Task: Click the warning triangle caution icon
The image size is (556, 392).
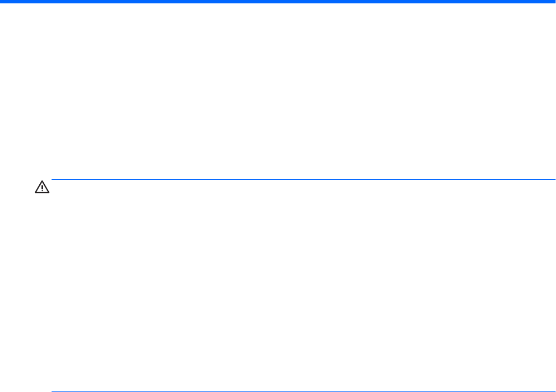Action: (x=42, y=187)
